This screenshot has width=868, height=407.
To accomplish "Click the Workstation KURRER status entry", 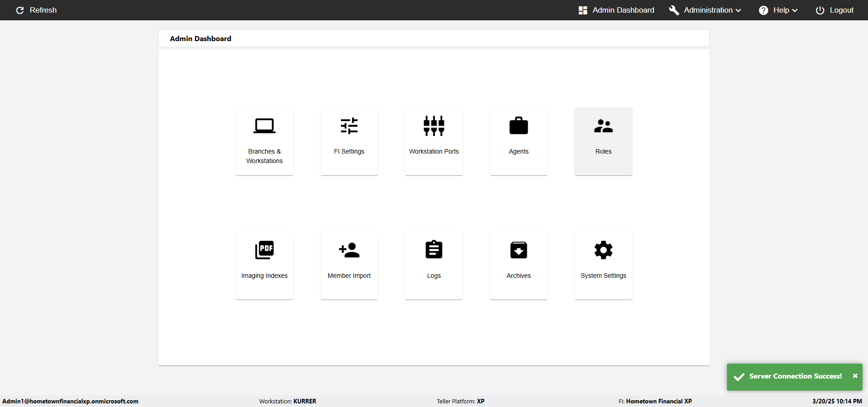I will tap(288, 401).
